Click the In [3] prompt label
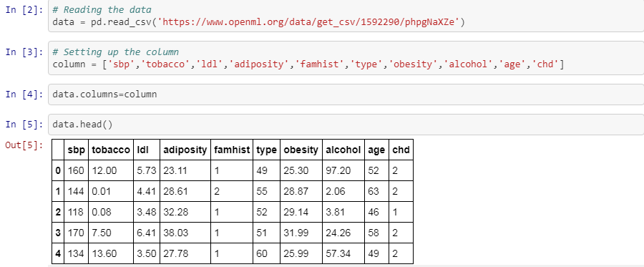 [24, 52]
